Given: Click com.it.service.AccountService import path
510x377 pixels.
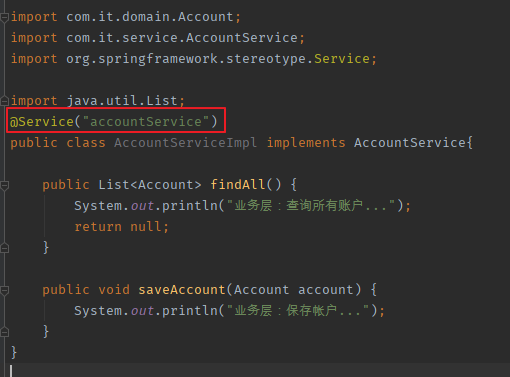Looking at the screenshot, I should [x=182, y=38].
